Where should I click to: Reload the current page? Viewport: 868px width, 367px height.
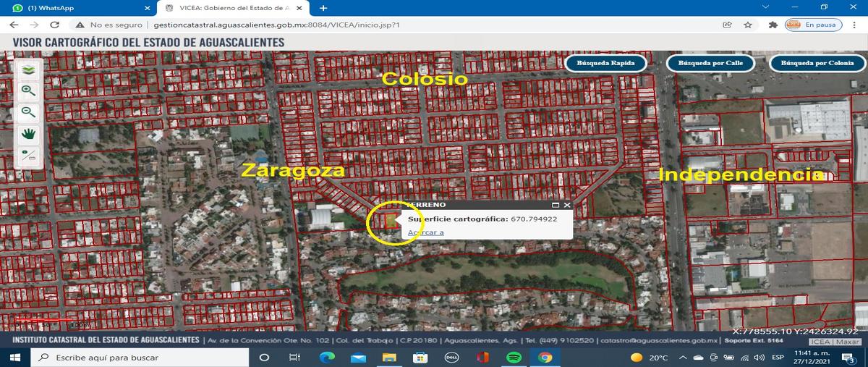[x=56, y=25]
